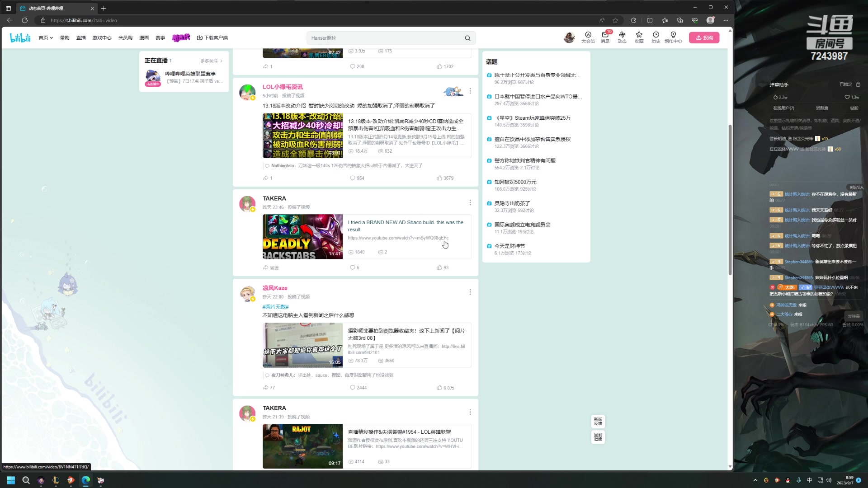Play the RAJOT highlight video thumbnail
Image resolution: width=868 pixels, height=488 pixels.
coord(302,446)
